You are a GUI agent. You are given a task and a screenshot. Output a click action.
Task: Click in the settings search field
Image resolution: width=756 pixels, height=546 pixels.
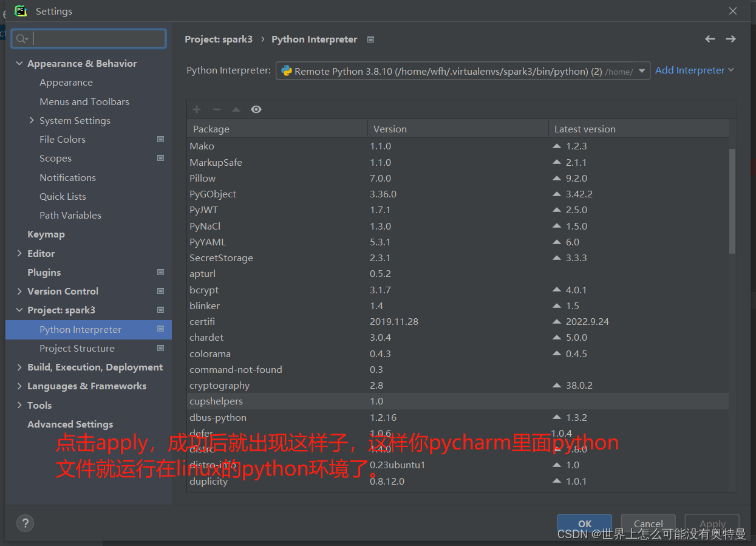point(89,39)
